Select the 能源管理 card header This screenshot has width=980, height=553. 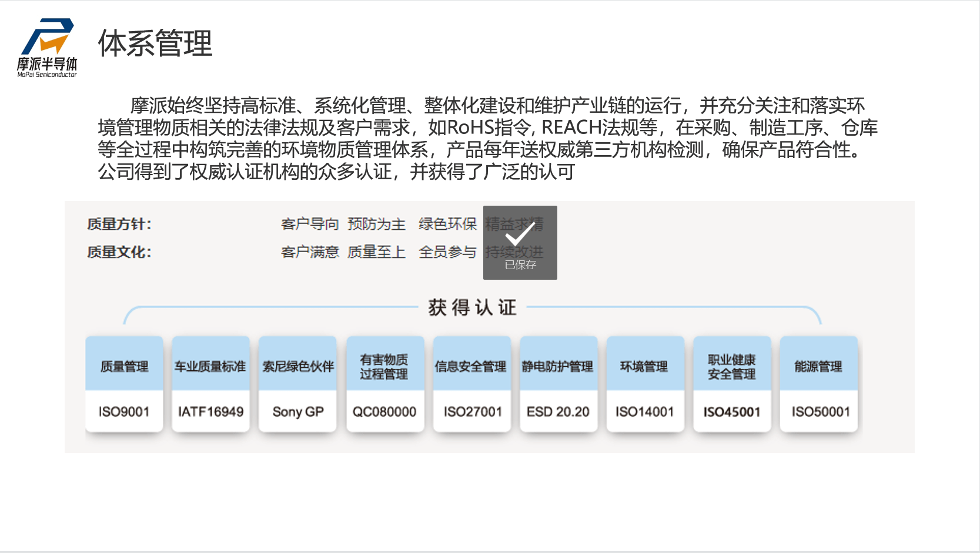pyautogui.click(x=818, y=366)
